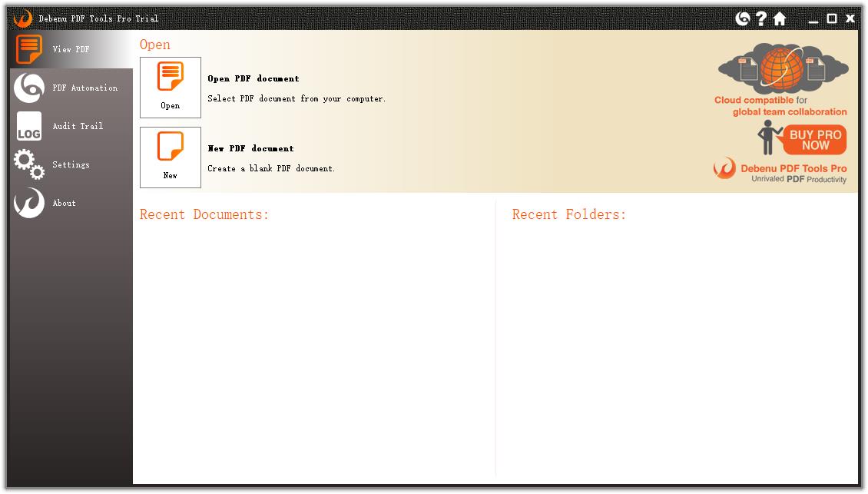Select the Settings menu label
This screenshot has height=494, width=868.
click(x=71, y=164)
